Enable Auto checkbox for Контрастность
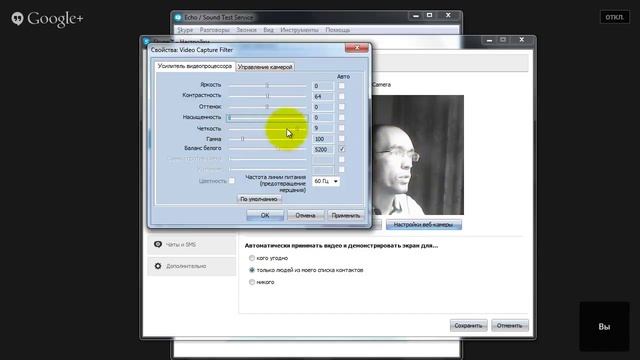Image resolution: width=640 pixels, height=360 pixels. (x=341, y=96)
